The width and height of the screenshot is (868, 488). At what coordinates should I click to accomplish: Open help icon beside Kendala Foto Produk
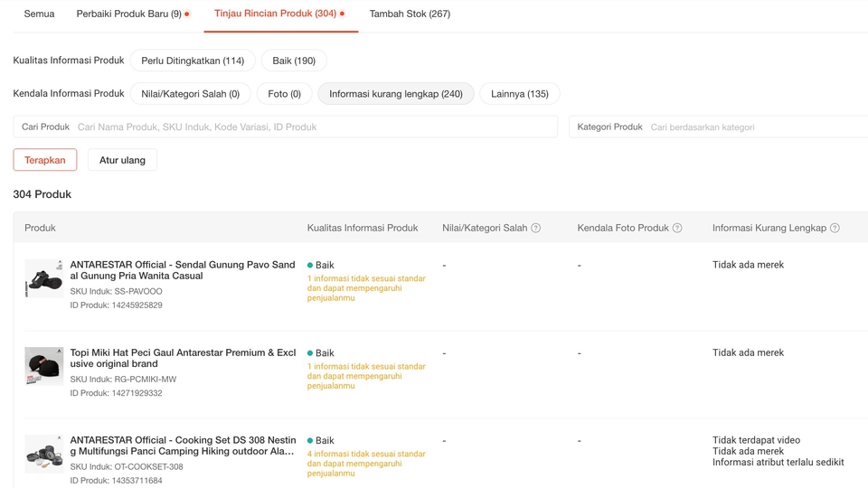677,228
